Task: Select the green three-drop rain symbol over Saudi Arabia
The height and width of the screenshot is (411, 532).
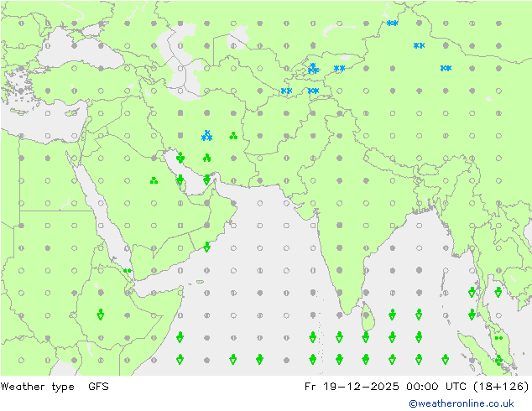Action: 154,180
